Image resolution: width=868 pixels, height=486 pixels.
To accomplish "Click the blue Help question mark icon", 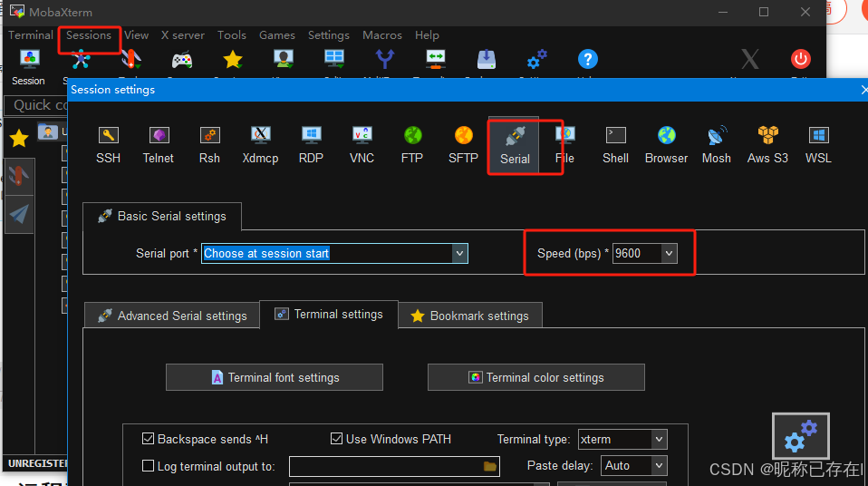I will 588,59.
